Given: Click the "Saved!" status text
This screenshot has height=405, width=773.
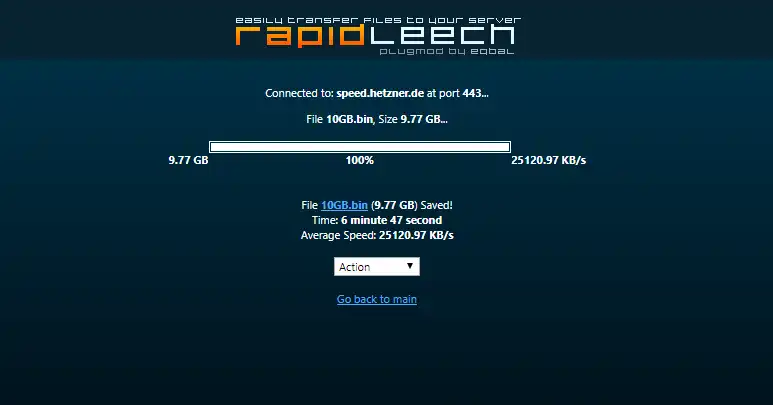Looking at the screenshot, I should pyautogui.click(x=436, y=205).
